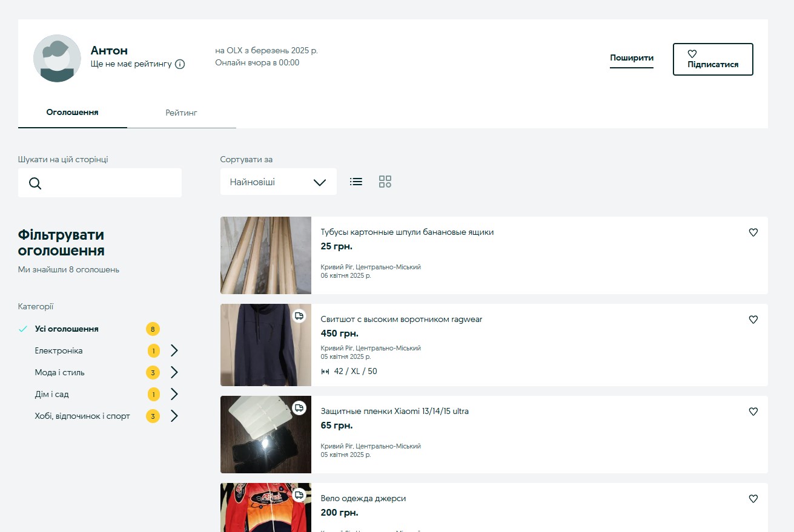Open the Рейтинг tab
794x532 pixels.
click(x=181, y=113)
